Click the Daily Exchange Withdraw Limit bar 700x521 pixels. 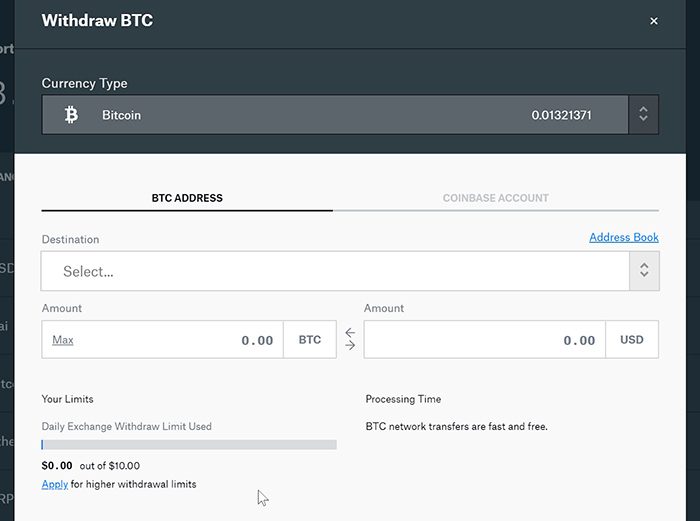(x=189, y=444)
